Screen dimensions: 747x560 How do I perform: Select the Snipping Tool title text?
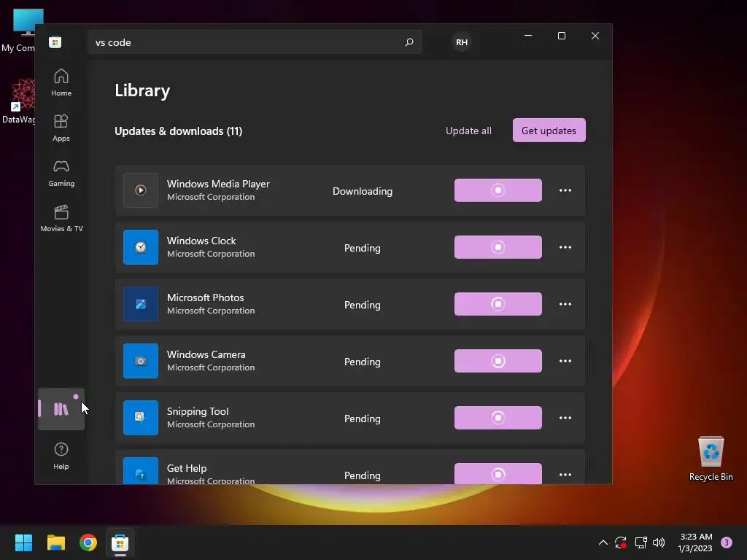(198, 411)
